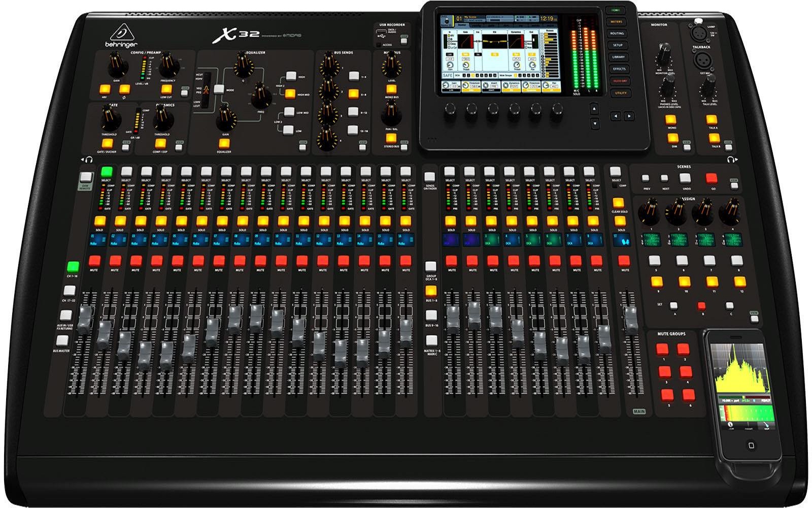Open the SETUP screen button

click(x=618, y=45)
